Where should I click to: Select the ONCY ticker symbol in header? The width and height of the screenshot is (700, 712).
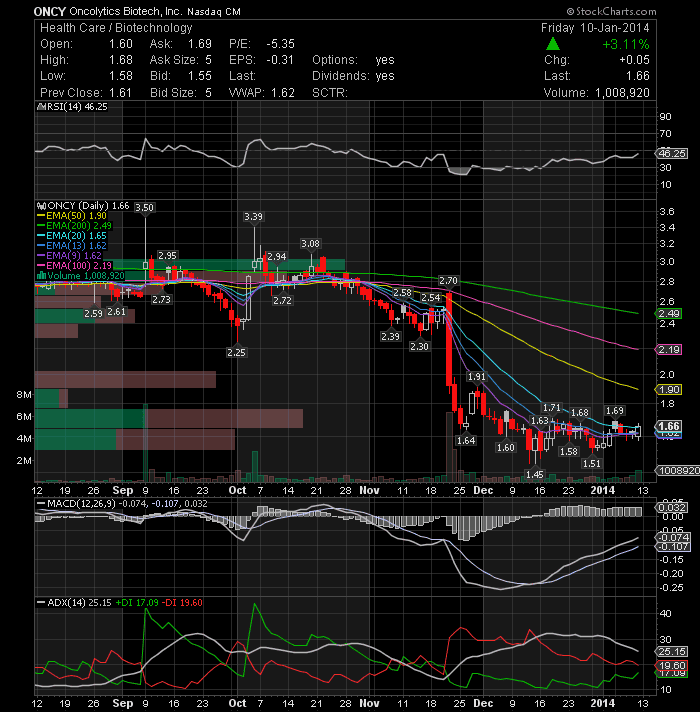click(49, 12)
